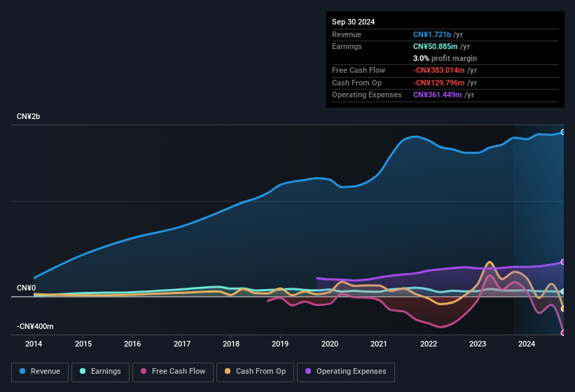Click the blue Revenue end-point marker on the chart
The image size is (575, 392).
click(x=563, y=132)
